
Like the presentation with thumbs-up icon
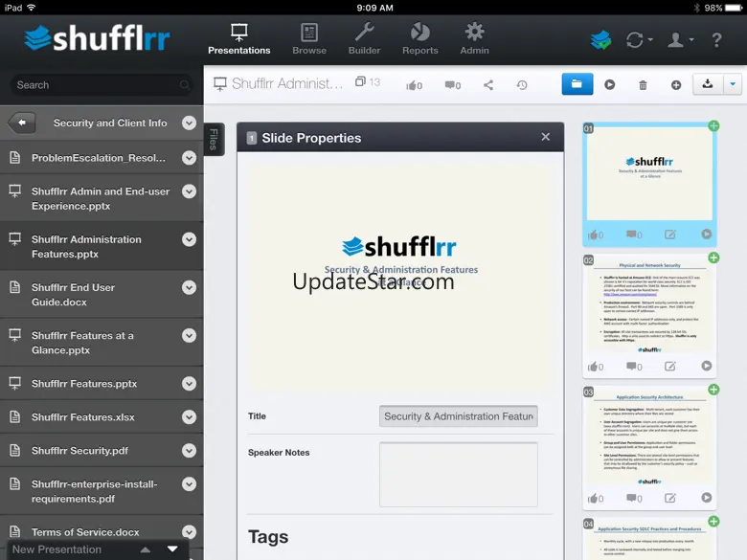[414, 85]
